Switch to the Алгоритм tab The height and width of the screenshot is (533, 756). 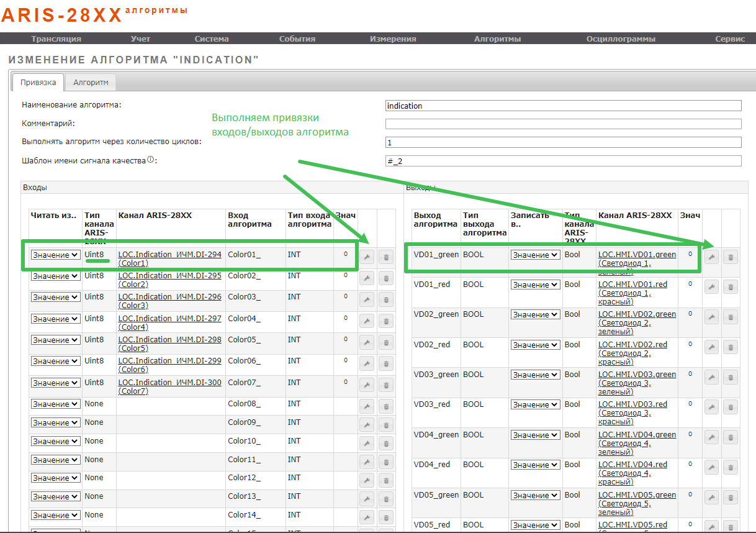tap(91, 82)
